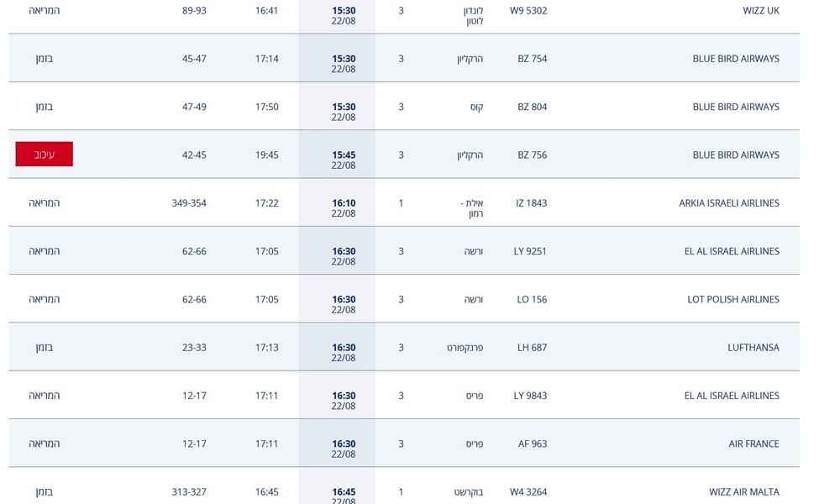Viewport: 840px width, 504px height.
Task: Open the Blue Bird Airways BZ 754 flight
Action: (x=404, y=58)
